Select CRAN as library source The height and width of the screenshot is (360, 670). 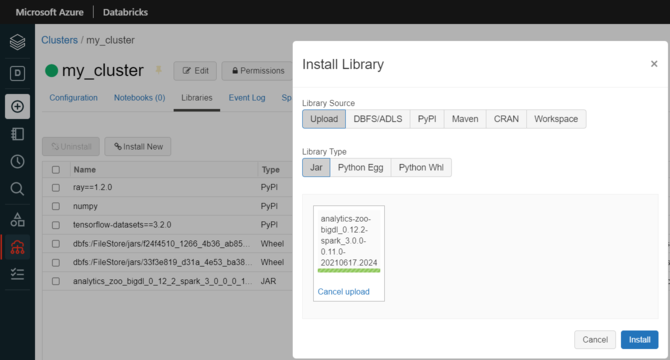(506, 119)
